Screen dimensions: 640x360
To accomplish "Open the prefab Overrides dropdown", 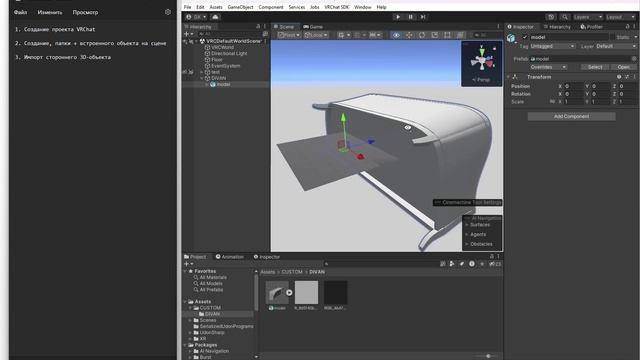I will click(548, 67).
